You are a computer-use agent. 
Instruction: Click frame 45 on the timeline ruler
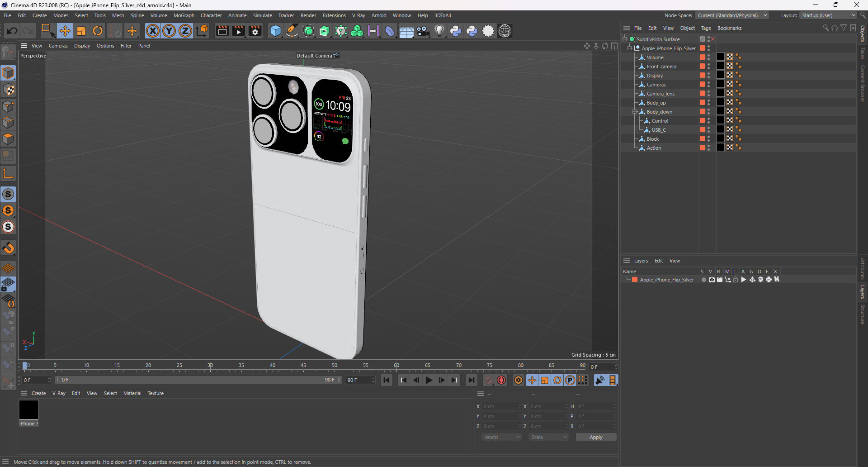tap(303, 366)
